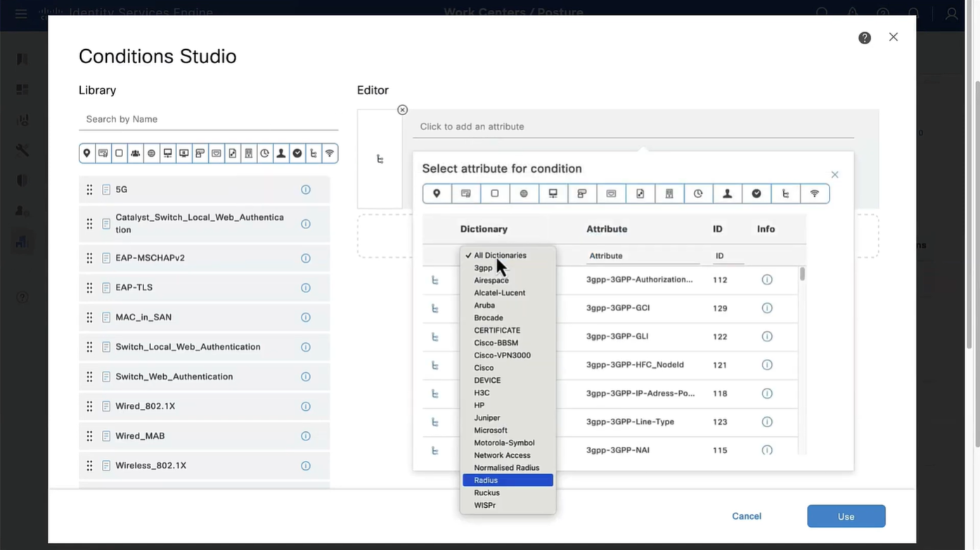
Task: Select the user icon in attribute selector
Action: point(727,194)
